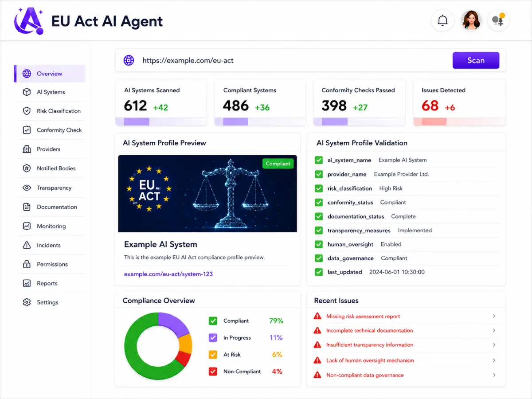This screenshot has height=399, width=532.
Task: Select Risk Classification in sidebar
Action: tap(51, 111)
